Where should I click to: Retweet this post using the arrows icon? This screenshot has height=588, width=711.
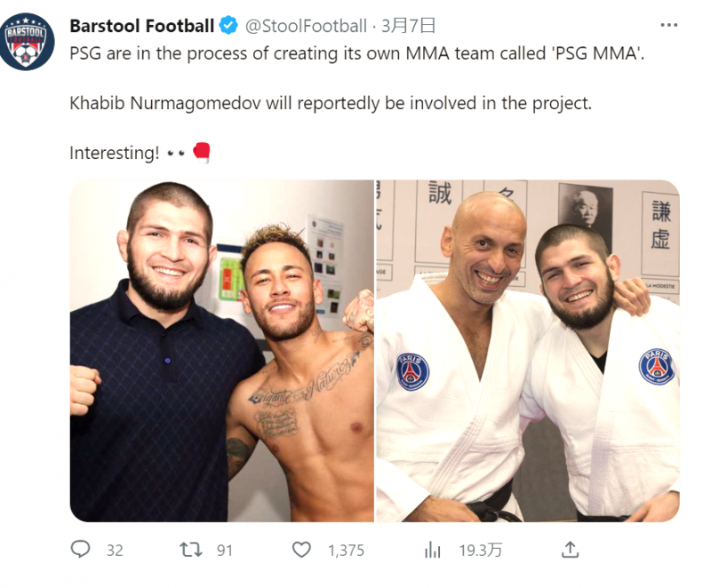(190, 551)
